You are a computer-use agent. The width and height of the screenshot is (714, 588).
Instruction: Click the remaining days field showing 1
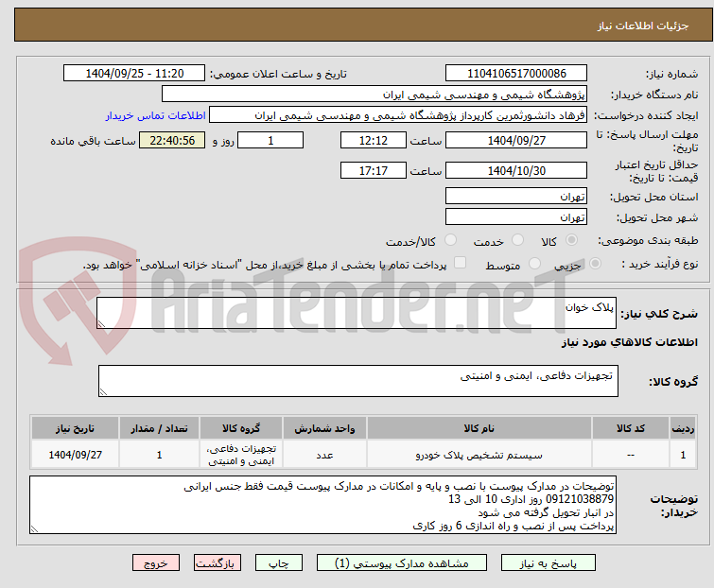(x=270, y=140)
